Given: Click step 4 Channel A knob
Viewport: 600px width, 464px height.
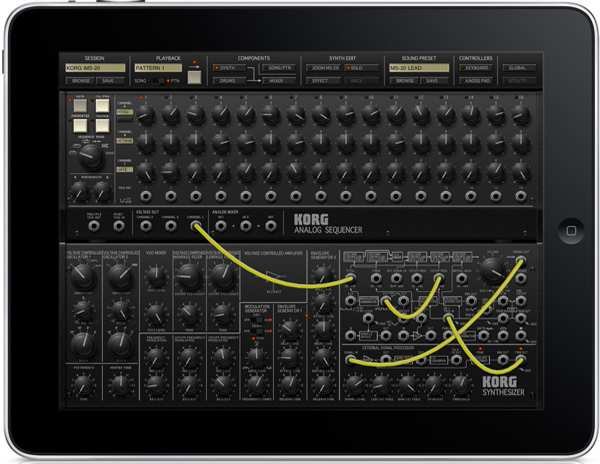Looking at the screenshot, I should pyautogui.click(x=221, y=114).
